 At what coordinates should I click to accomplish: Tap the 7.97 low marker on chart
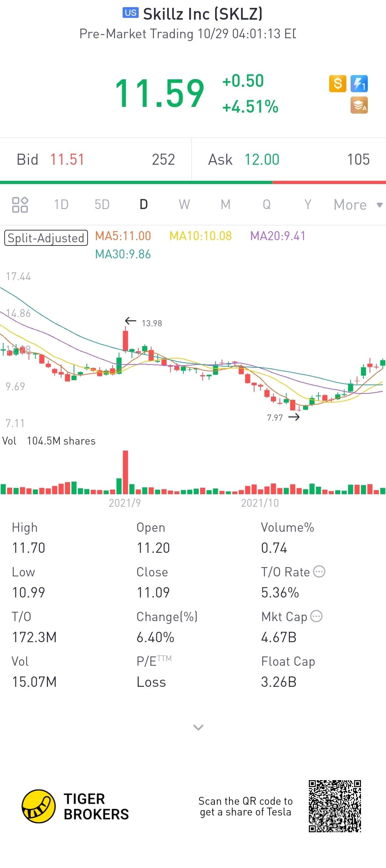pos(275,418)
